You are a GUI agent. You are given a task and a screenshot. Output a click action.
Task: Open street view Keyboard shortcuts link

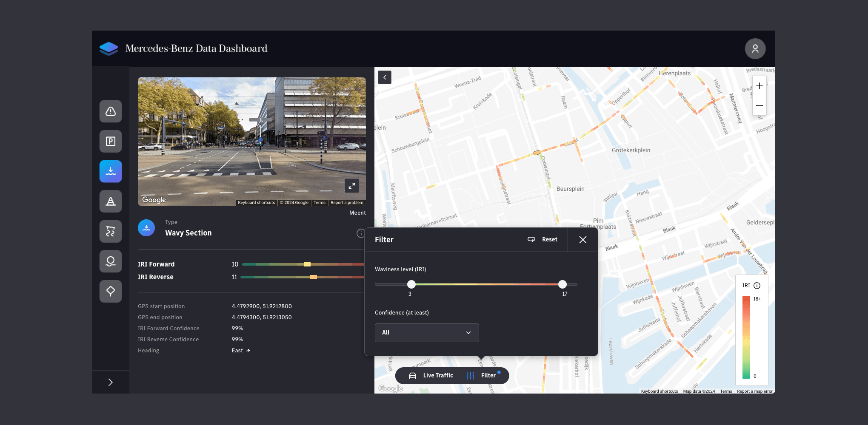pyautogui.click(x=257, y=203)
